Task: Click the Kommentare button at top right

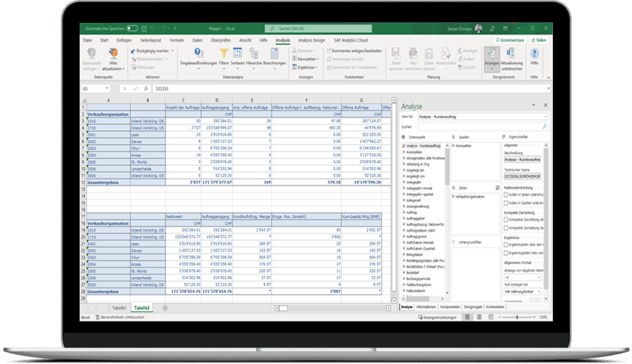Action: [510, 40]
